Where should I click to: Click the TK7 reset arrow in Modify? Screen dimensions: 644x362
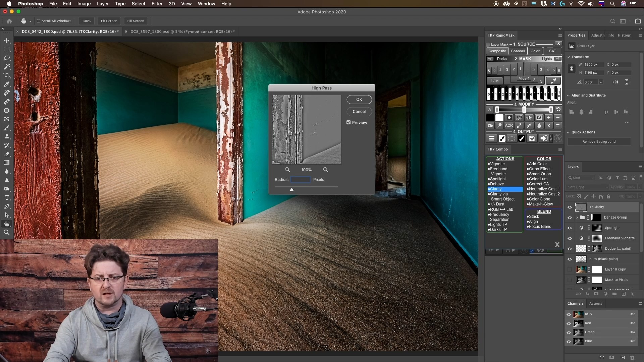[558, 109]
